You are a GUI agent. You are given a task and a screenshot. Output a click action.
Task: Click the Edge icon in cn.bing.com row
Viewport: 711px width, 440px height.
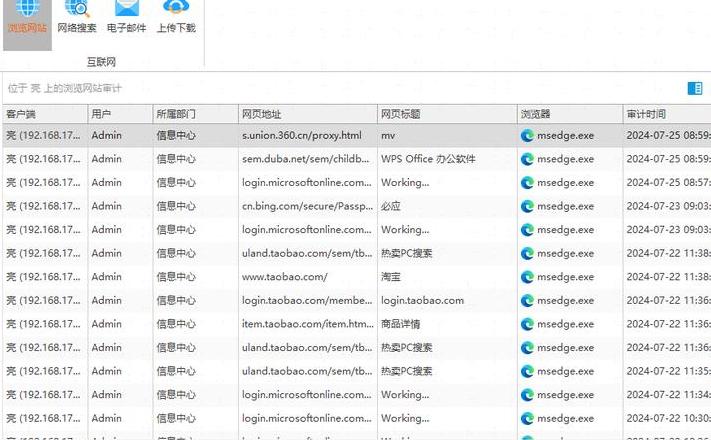[x=527, y=206]
